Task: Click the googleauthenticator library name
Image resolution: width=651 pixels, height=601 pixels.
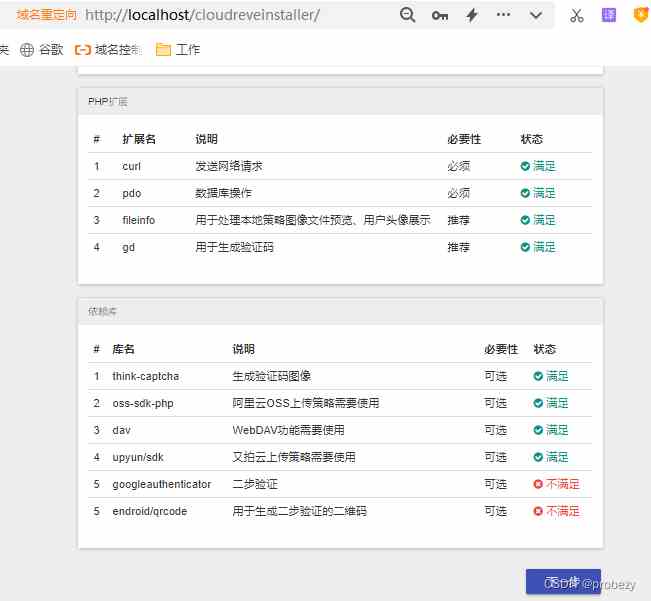Action: click(x=162, y=484)
